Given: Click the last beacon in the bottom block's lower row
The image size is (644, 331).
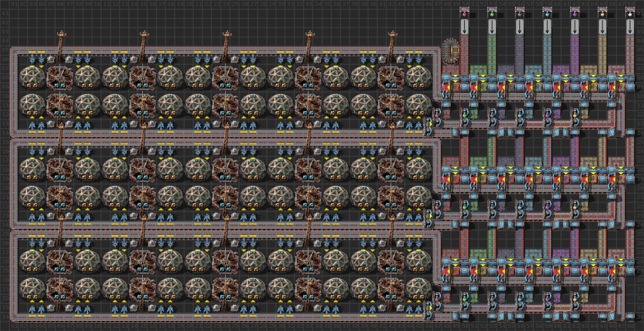Looking at the screenshot, I should (391, 289).
